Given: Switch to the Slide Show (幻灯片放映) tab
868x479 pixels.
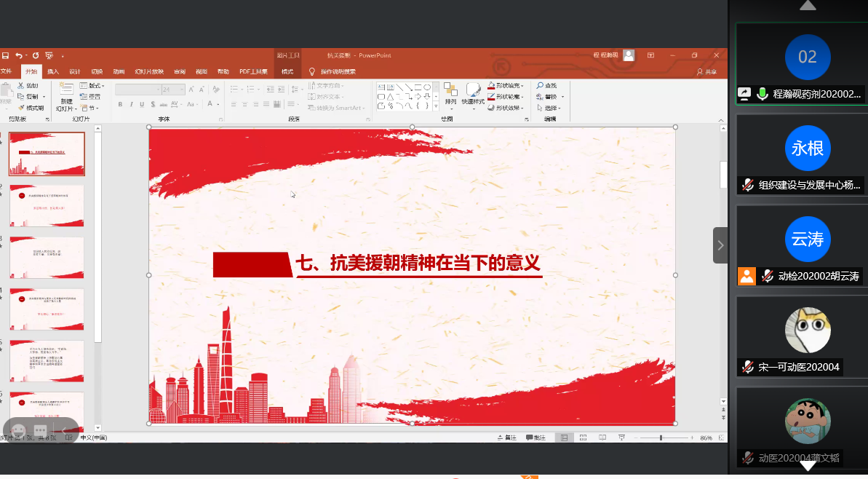Looking at the screenshot, I should click(148, 71).
